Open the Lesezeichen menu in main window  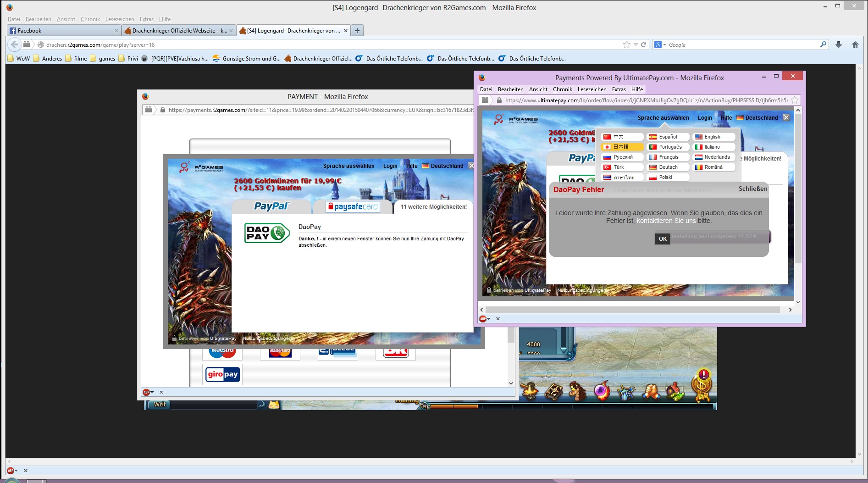tap(120, 19)
